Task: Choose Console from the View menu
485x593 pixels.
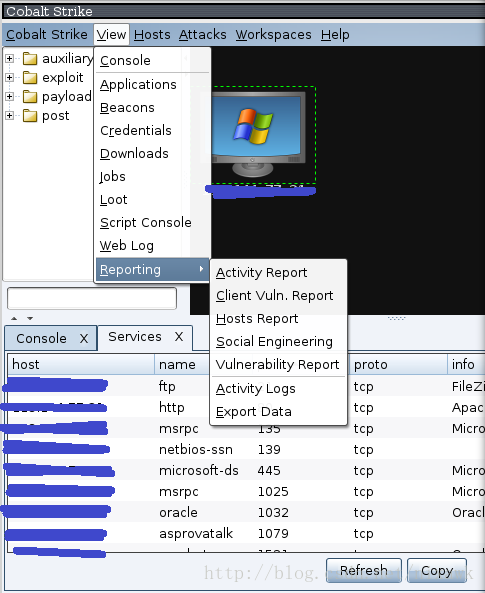Action: pos(152,61)
